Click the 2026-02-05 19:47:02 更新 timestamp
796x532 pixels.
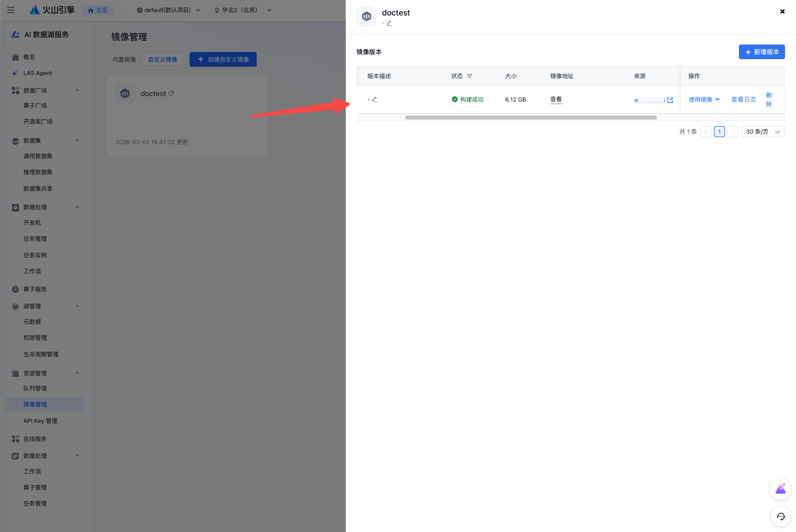pos(152,142)
